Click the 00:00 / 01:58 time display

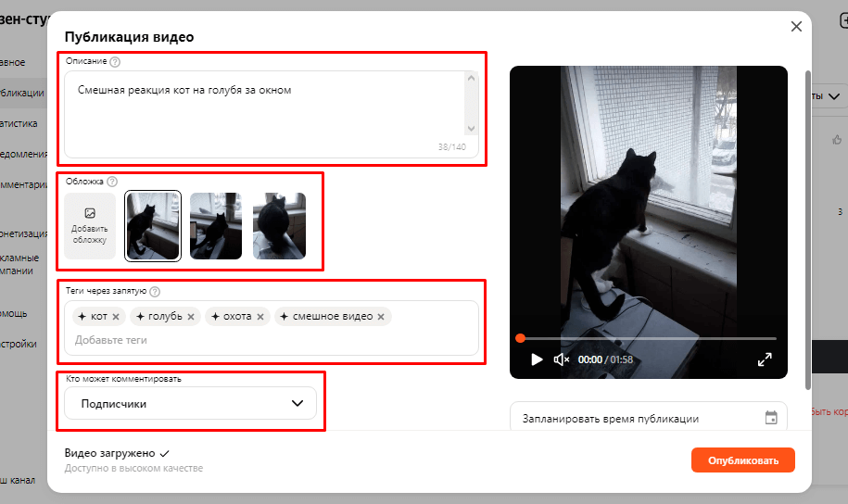tap(605, 359)
